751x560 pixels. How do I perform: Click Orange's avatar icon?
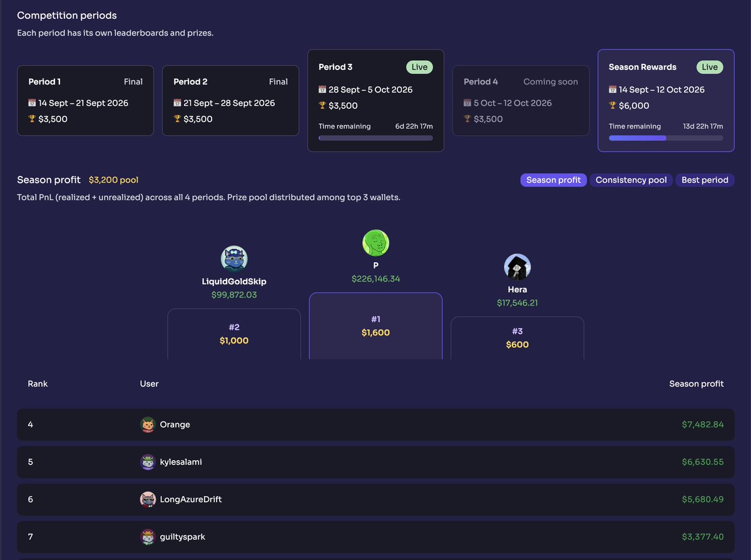(148, 424)
